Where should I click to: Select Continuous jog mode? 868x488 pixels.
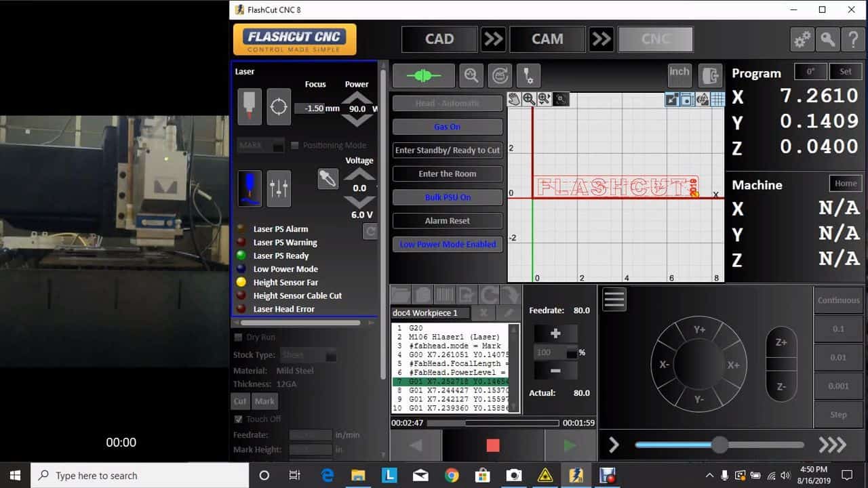click(x=839, y=300)
